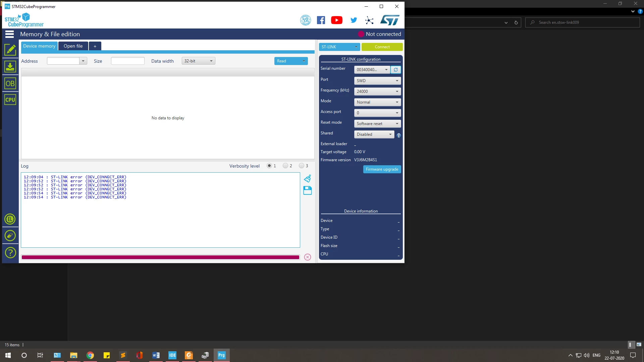This screenshot has height=362, width=644.
Task: Open the ST YouTube channel icon
Action: point(337,20)
